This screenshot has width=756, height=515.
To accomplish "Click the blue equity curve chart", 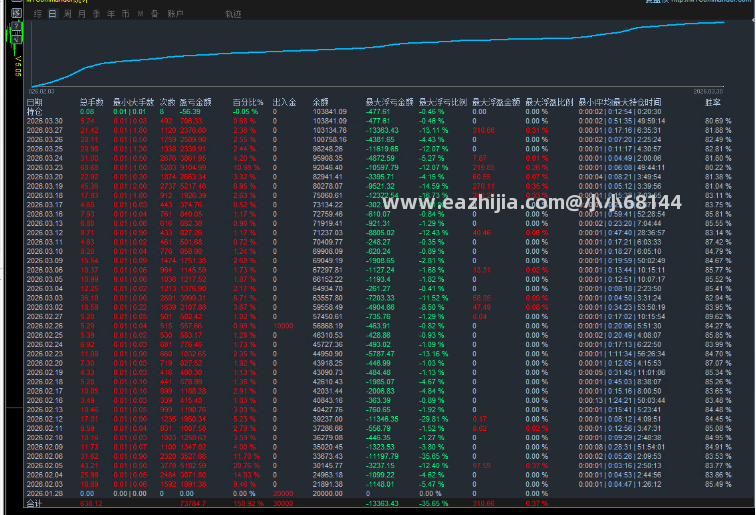I will pos(378,54).
